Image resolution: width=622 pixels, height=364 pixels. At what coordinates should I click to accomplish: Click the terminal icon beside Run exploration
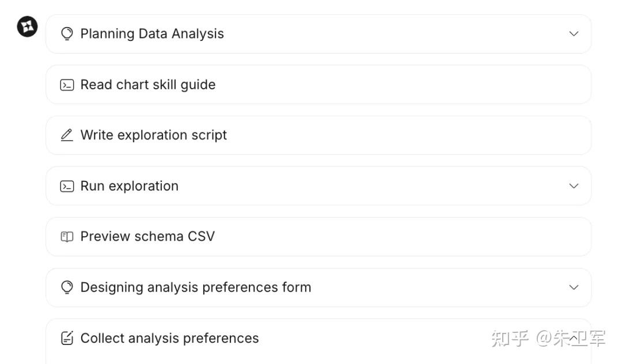(67, 186)
